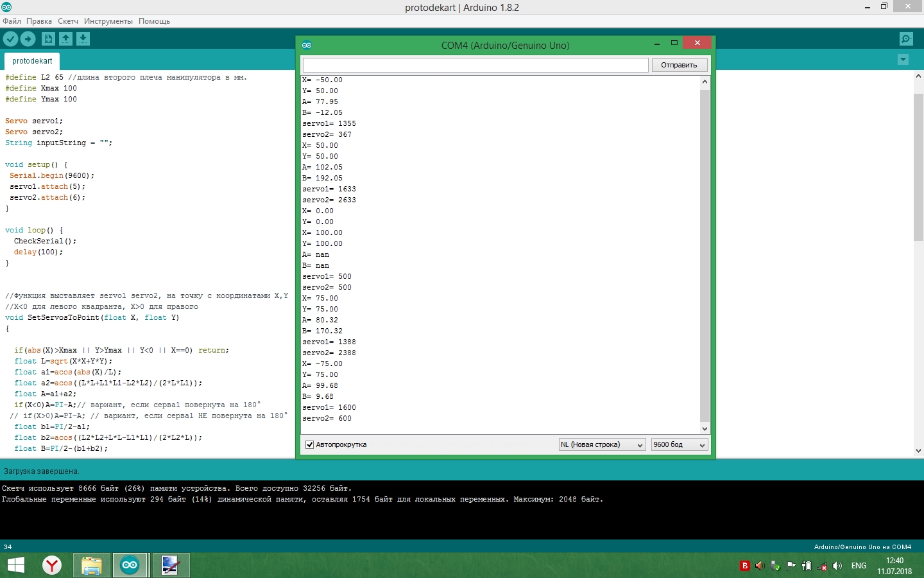Open the 9600 бод baud rate dropdown
Screen dimensions: 924x578
[679, 444]
